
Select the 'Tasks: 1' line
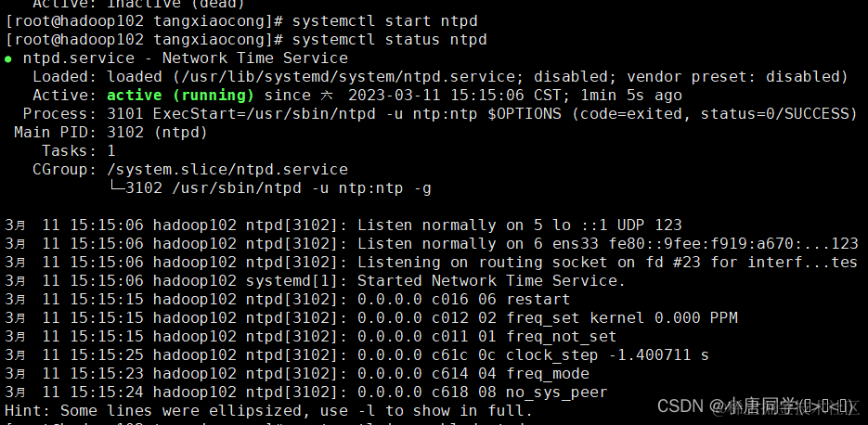(79, 151)
